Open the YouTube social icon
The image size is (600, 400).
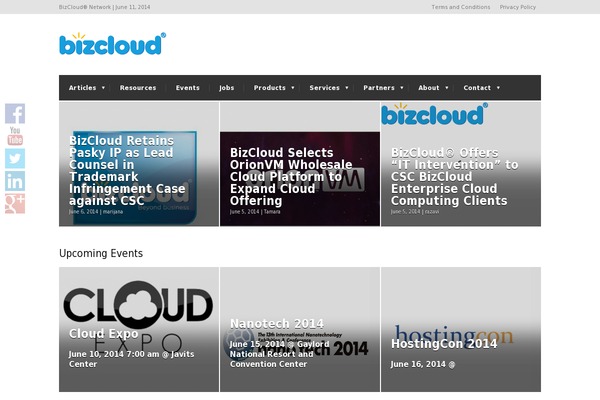coord(15,136)
